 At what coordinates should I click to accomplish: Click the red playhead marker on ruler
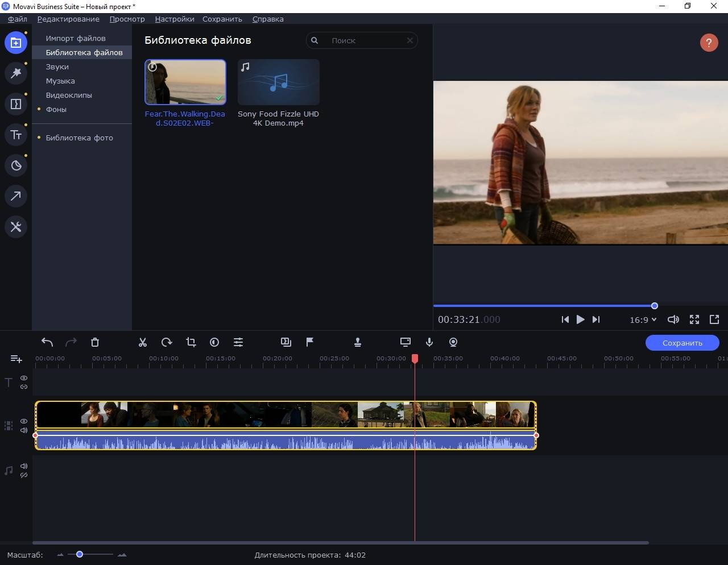tap(415, 359)
